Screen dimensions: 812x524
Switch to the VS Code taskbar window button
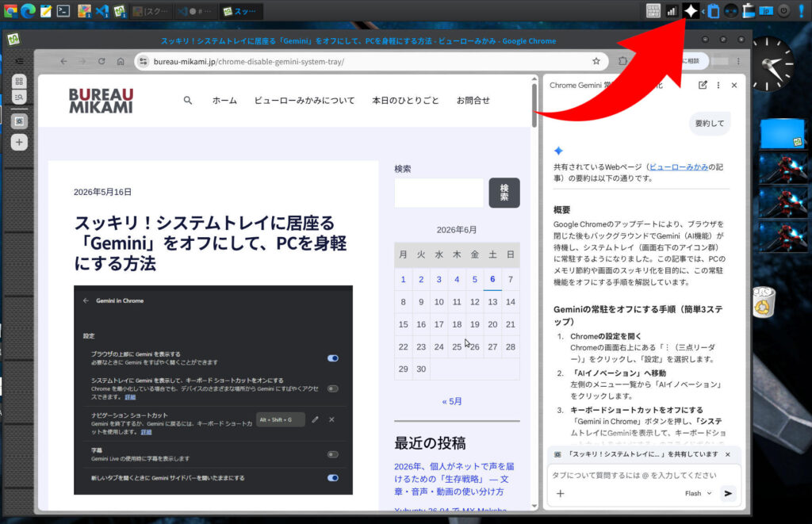coord(195,11)
